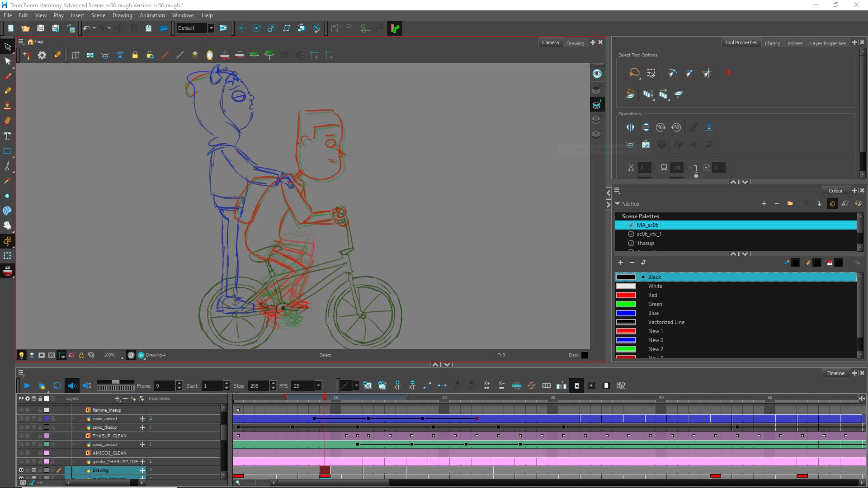Viewport: 868px width, 488px height.
Task: Click the flip horizontal operation icon
Action: [630, 127]
